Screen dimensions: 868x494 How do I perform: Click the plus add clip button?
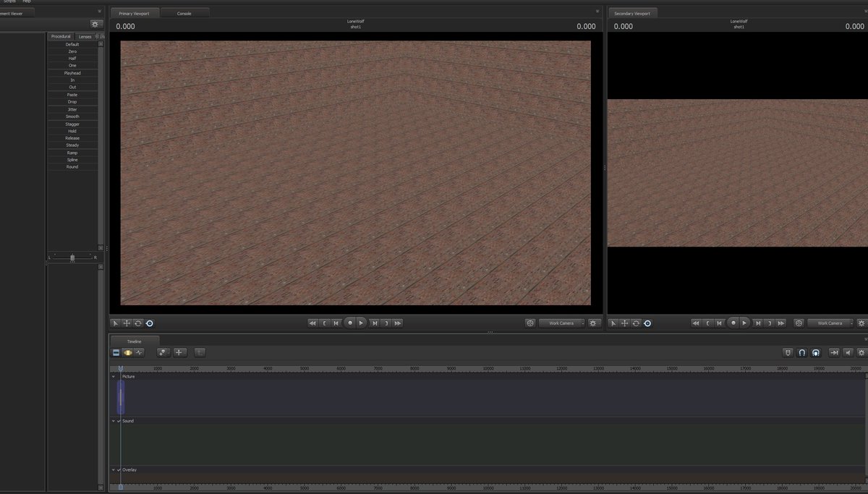179,352
